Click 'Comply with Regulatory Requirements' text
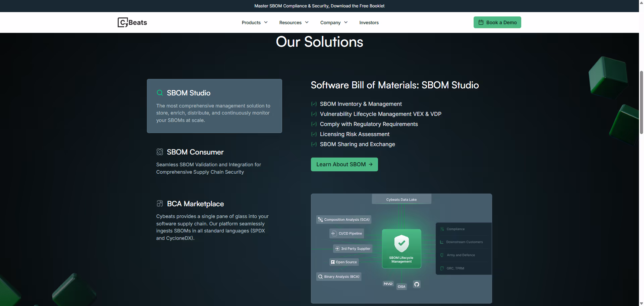The width and height of the screenshot is (644, 306). [369, 124]
